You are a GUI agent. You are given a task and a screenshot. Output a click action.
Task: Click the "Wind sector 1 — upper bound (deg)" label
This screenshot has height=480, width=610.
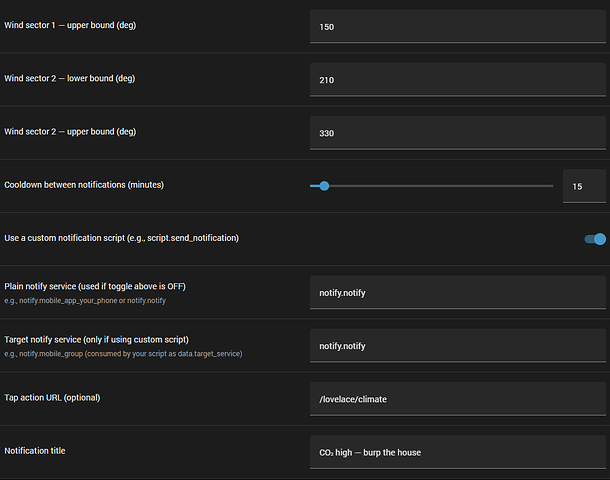point(70,25)
